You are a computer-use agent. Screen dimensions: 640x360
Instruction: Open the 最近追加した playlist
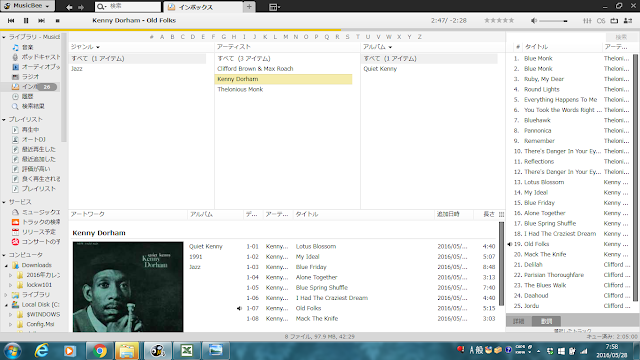click(38, 159)
